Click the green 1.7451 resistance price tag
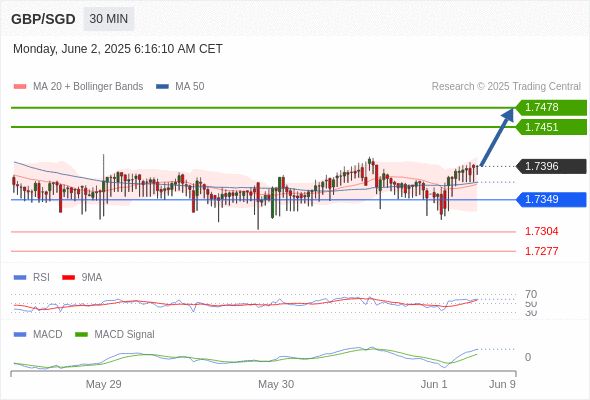Viewport: 590px width, 400px height. click(x=551, y=127)
